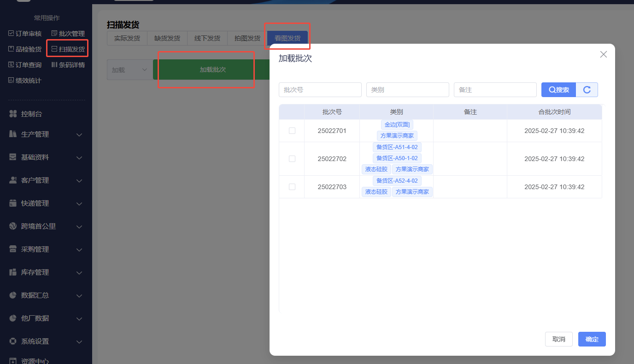
Task: Click the 生产管理 icon in sidebar
Action: click(x=13, y=134)
